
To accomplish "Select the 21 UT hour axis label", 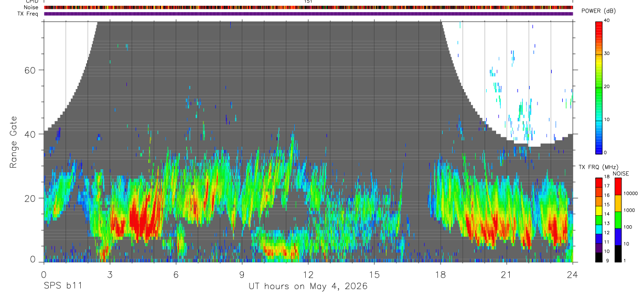I will pos(507,274).
